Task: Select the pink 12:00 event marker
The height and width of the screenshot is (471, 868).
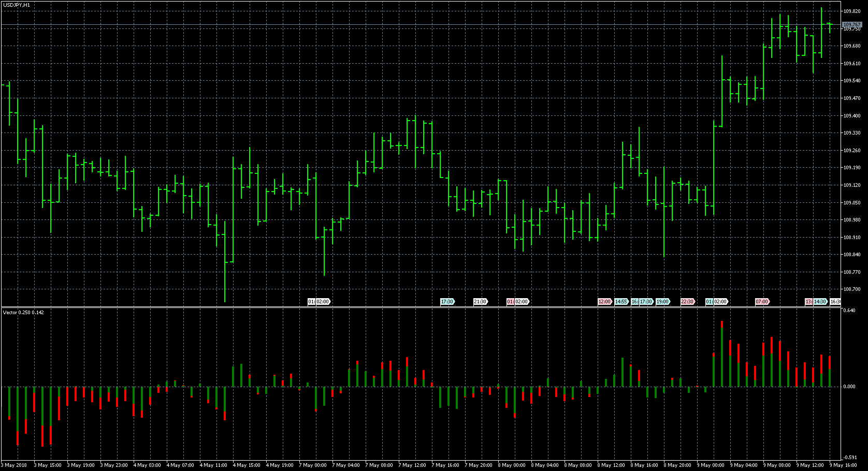Action: pos(604,302)
